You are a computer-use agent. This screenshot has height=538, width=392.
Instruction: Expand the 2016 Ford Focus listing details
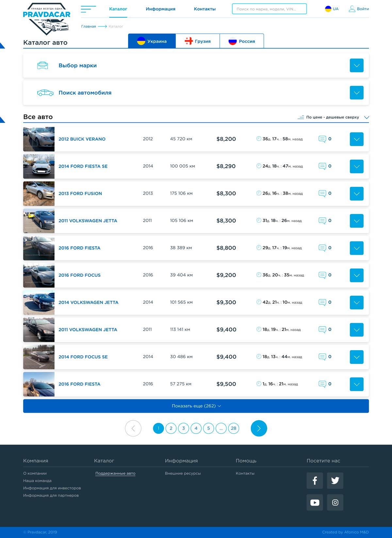[x=356, y=275]
